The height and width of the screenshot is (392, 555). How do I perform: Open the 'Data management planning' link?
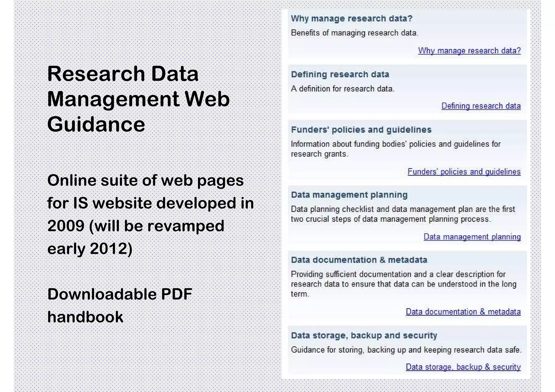[x=472, y=237]
